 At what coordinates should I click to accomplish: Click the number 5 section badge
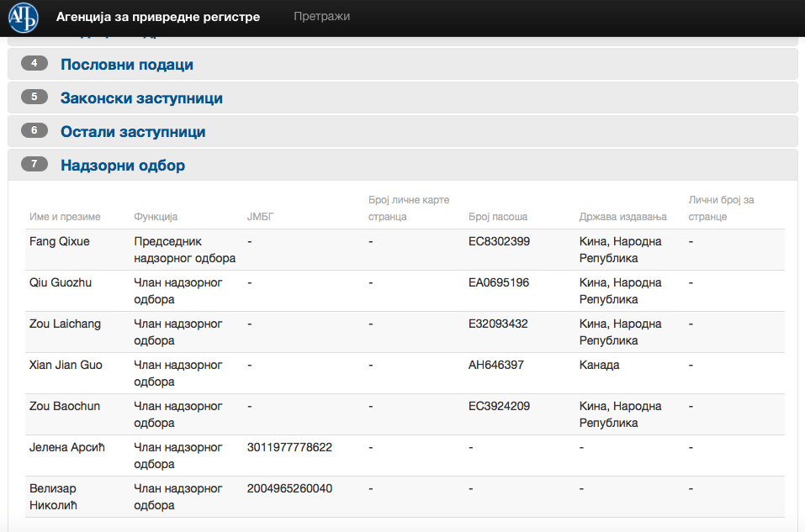click(x=34, y=97)
